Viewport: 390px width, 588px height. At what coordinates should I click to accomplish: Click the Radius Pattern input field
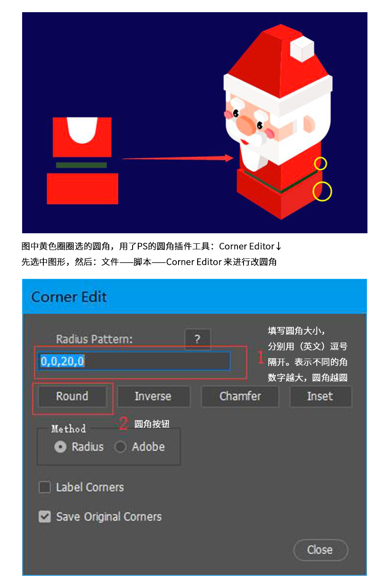click(133, 361)
